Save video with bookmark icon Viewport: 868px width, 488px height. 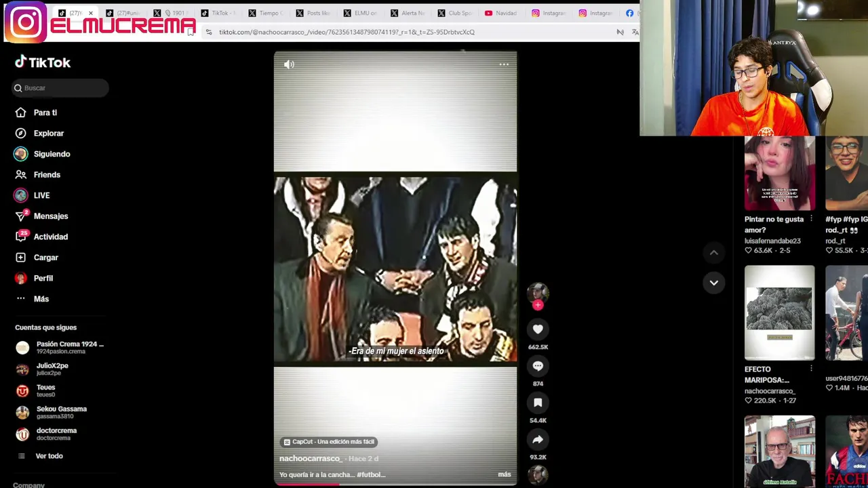538,403
